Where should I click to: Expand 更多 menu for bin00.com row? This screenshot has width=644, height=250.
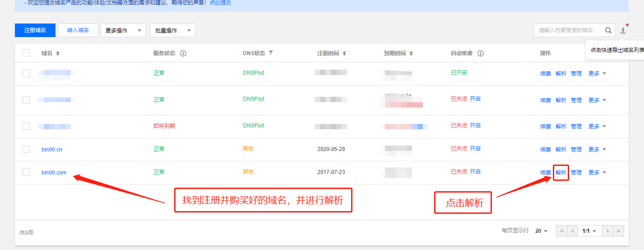pyautogui.click(x=597, y=173)
